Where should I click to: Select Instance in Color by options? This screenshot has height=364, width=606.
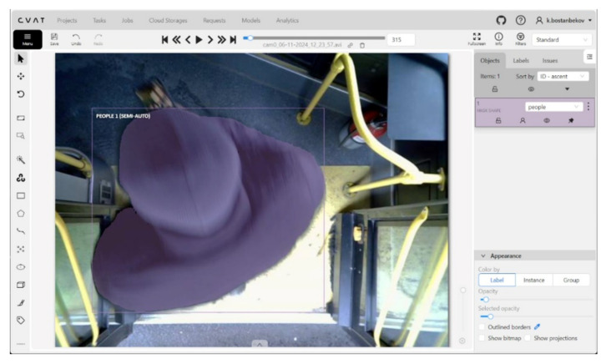coord(533,281)
